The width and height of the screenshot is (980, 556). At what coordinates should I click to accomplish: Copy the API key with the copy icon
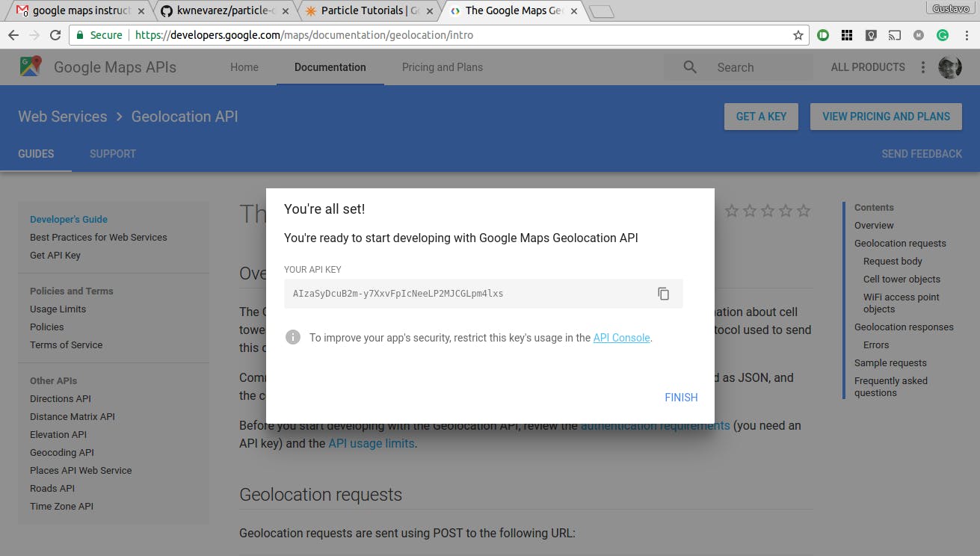pos(663,294)
